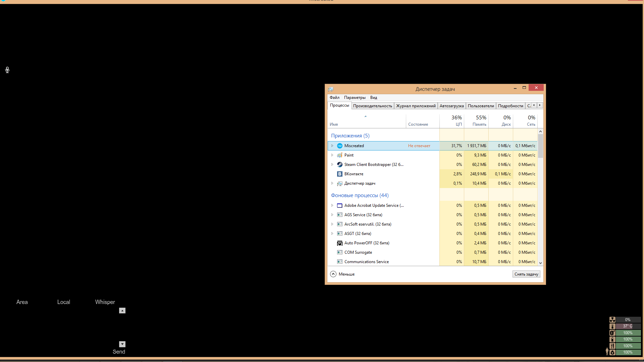The width and height of the screenshot is (644, 362).
Task: Click the Steam Client Bootstrapper icon
Action: click(339, 165)
